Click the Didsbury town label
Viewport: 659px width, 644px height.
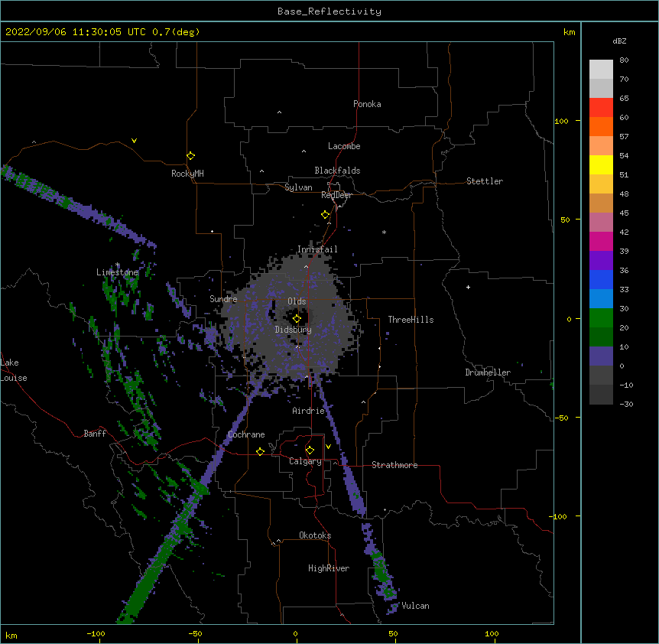[293, 330]
